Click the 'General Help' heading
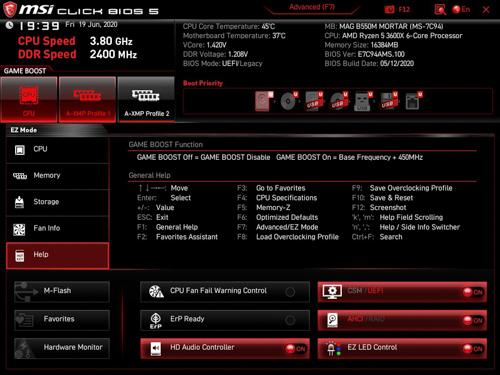Image resolution: width=500 pixels, height=375 pixels. point(149,175)
